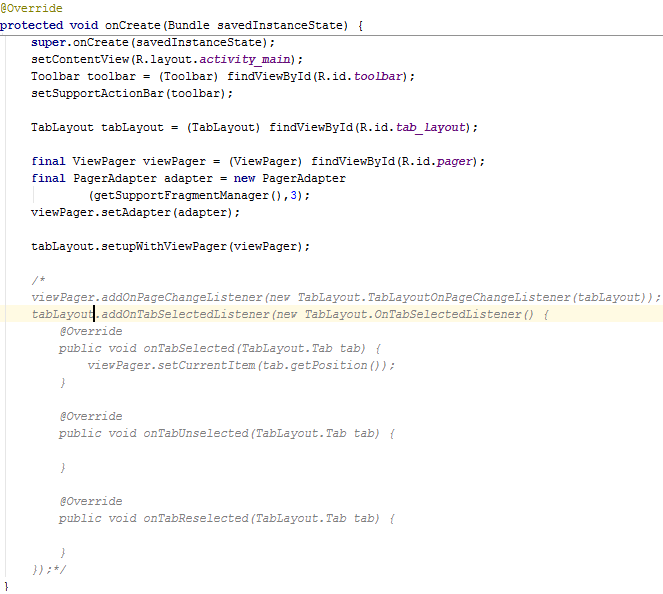Screen dimensions: 663x594
Task: Click the opening '/*' comment marker
Action: tap(38, 280)
